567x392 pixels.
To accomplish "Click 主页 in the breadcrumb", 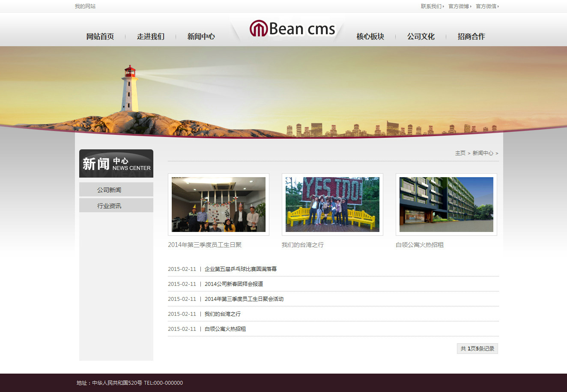I will tap(460, 153).
